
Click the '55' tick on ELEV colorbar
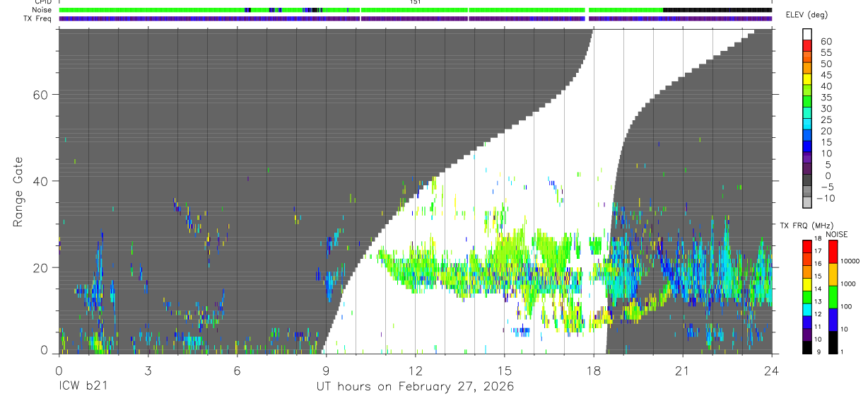pos(826,53)
